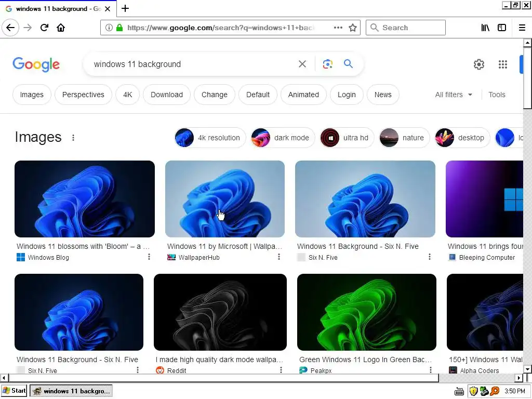Click the Google logo
532x399 pixels.
coord(36,64)
